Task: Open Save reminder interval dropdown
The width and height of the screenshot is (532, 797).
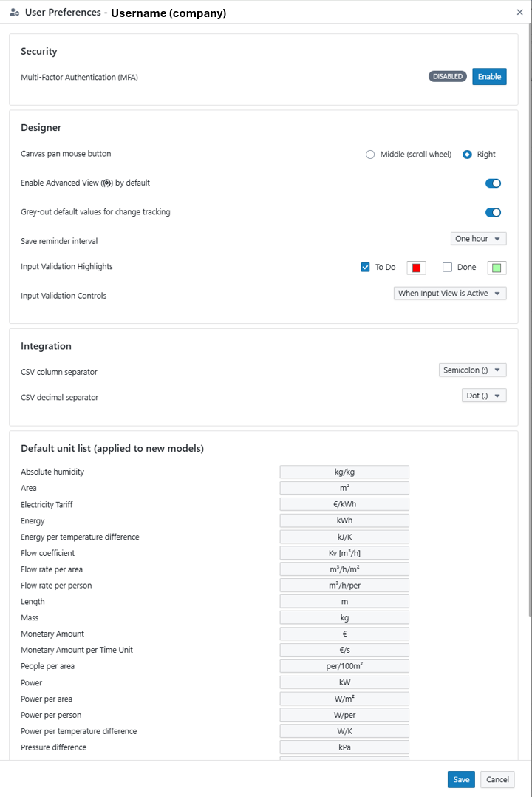Action: (x=478, y=239)
